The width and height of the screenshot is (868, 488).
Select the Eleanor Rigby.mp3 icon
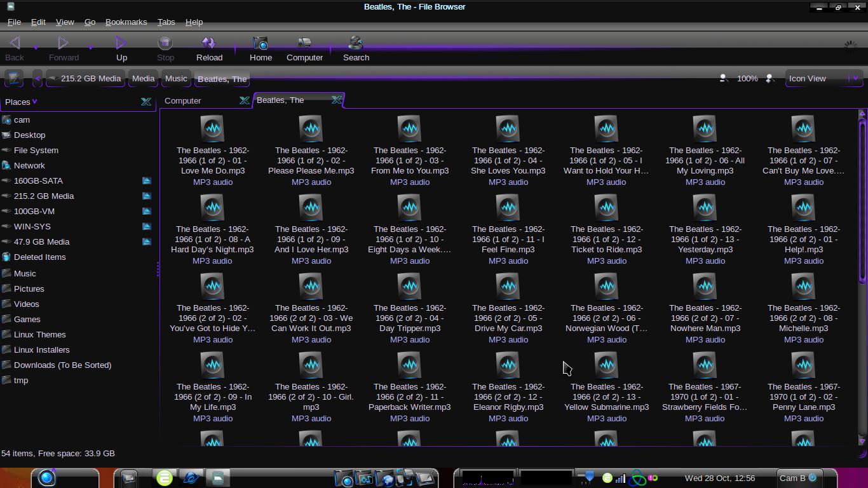coord(508,365)
